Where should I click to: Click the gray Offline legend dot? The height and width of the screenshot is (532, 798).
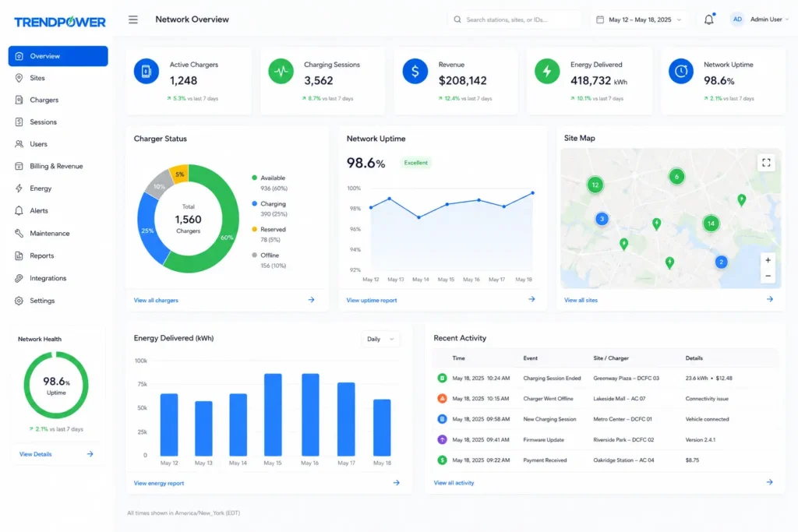point(254,255)
